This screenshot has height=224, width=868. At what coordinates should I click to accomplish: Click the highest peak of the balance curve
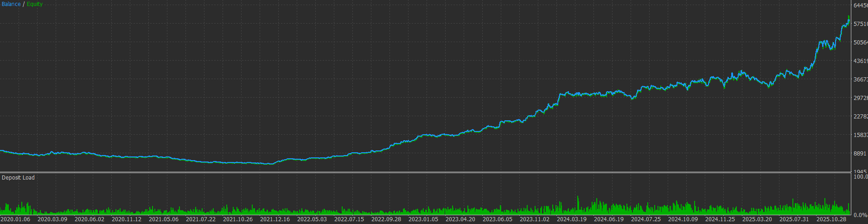[x=849, y=17]
